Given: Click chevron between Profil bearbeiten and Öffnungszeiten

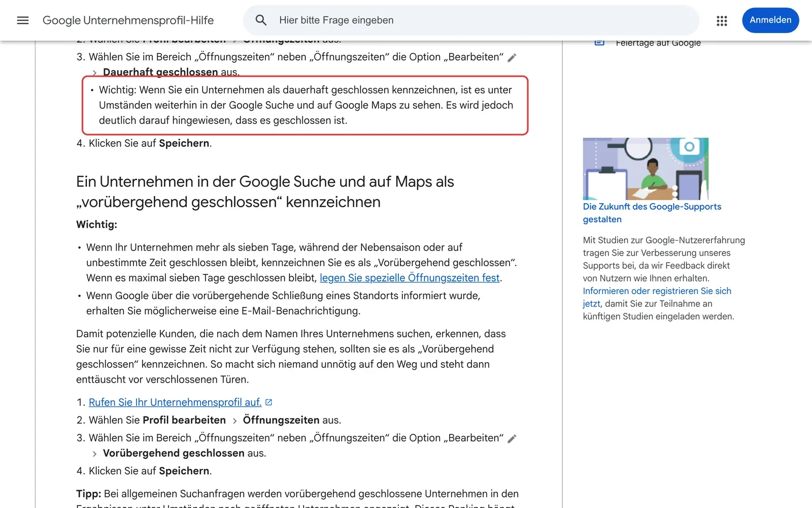Looking at the screenshot, I should pyautogui.click(x=234, y=421).
